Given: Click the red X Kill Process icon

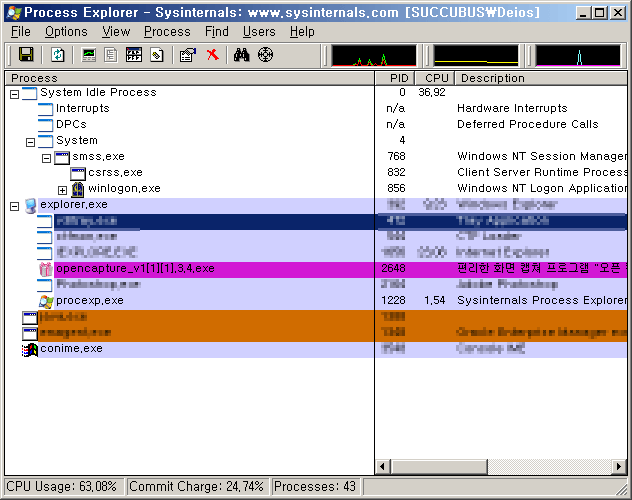Looking at the screenshot, I should (212, 54).
